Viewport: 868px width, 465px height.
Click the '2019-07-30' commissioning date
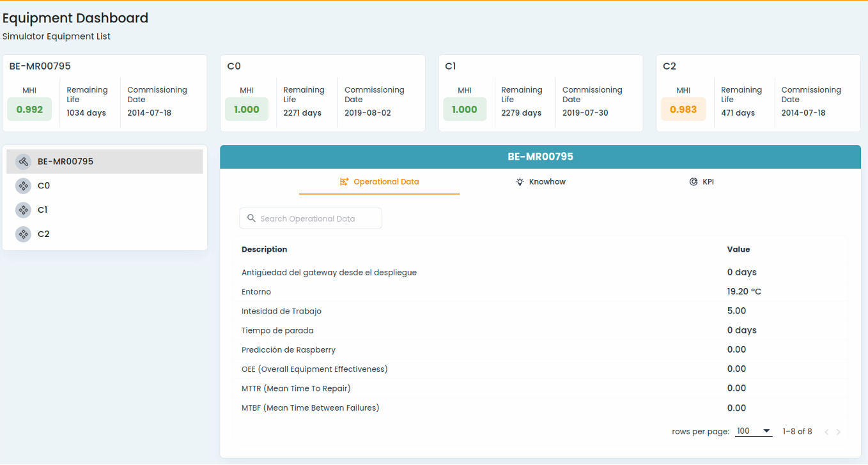coord(585,113)
